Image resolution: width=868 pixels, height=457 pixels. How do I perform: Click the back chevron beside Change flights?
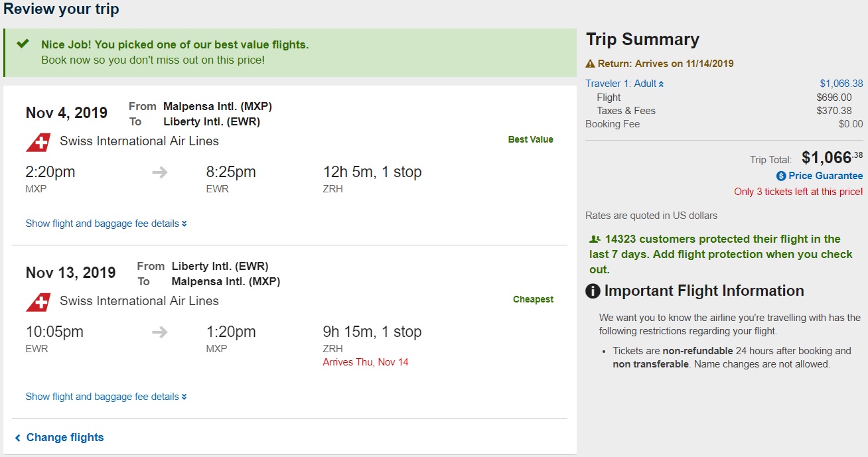18,438
